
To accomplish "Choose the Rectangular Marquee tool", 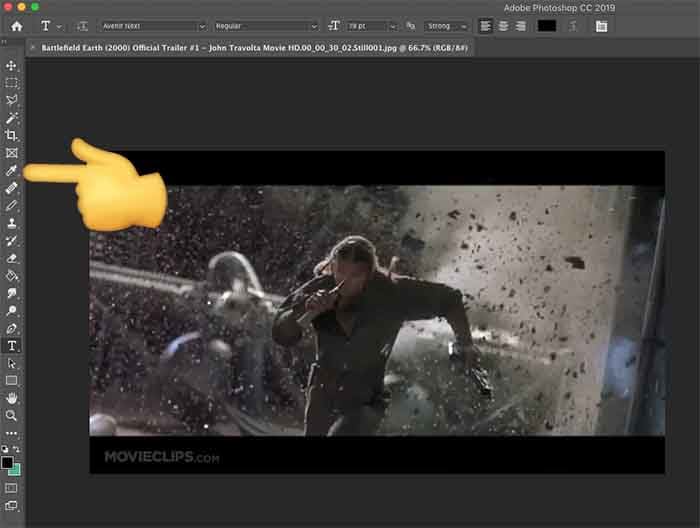I will click(x=12, y=83).
